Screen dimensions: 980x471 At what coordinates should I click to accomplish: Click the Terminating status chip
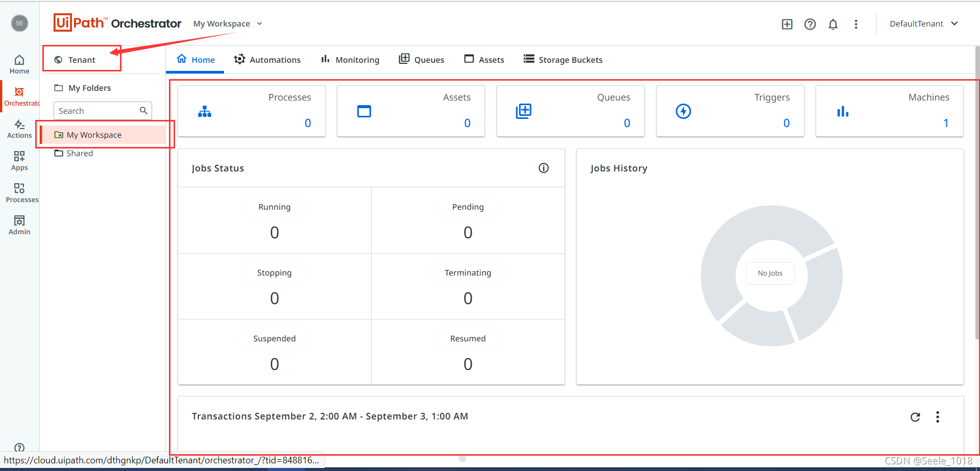pos(468,272)
